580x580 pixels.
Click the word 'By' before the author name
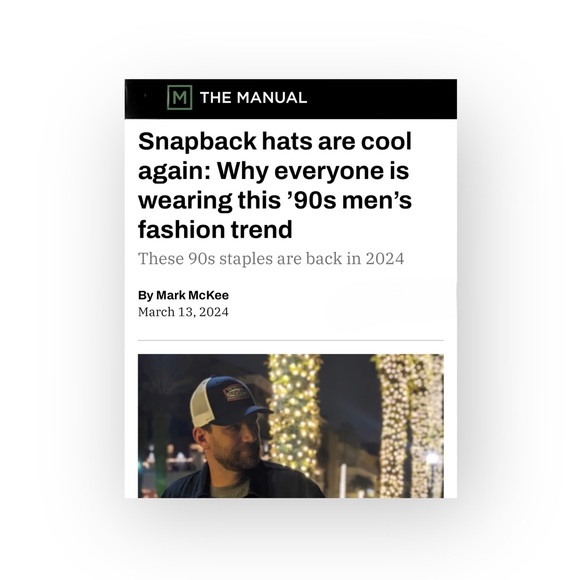coord(145,296)
